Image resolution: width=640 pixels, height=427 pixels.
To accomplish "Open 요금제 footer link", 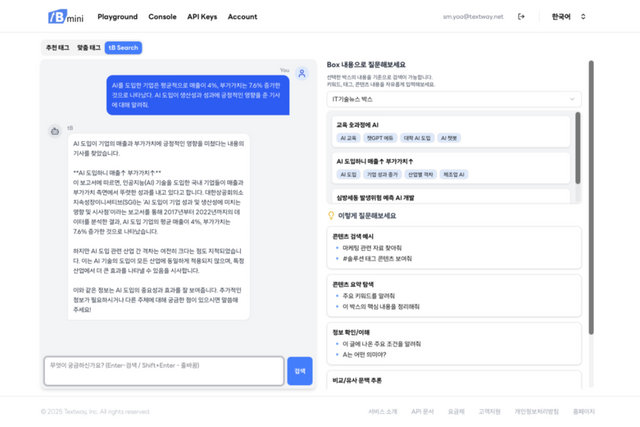I will (x=456, y=411).
